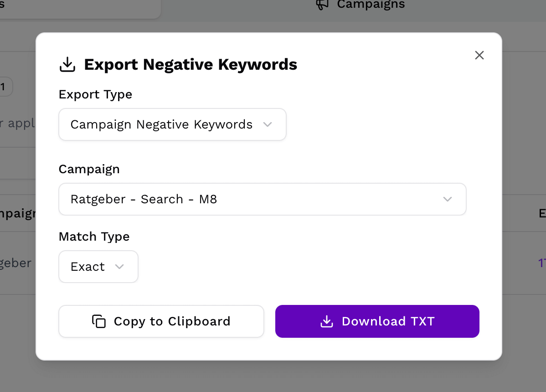Screen dimensions: 546x392
Task: Click the megaphone icon next to Campaigns
Action: click(x=322, y=5)
